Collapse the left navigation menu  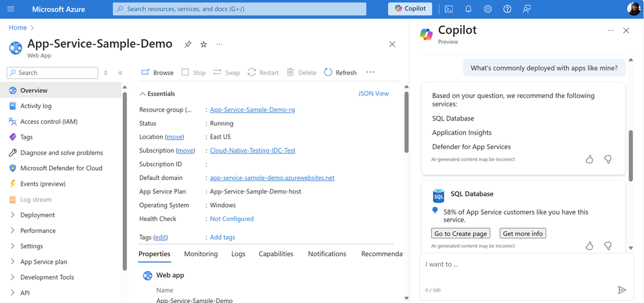coord(121,73)
